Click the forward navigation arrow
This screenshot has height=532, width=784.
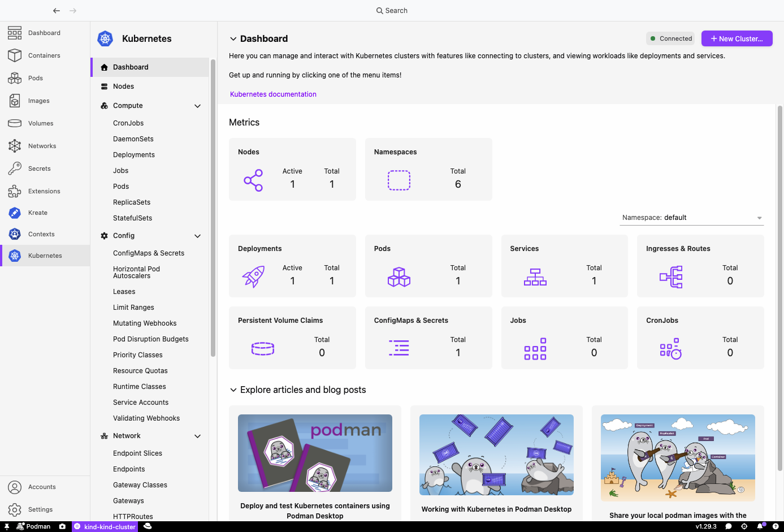73,11
